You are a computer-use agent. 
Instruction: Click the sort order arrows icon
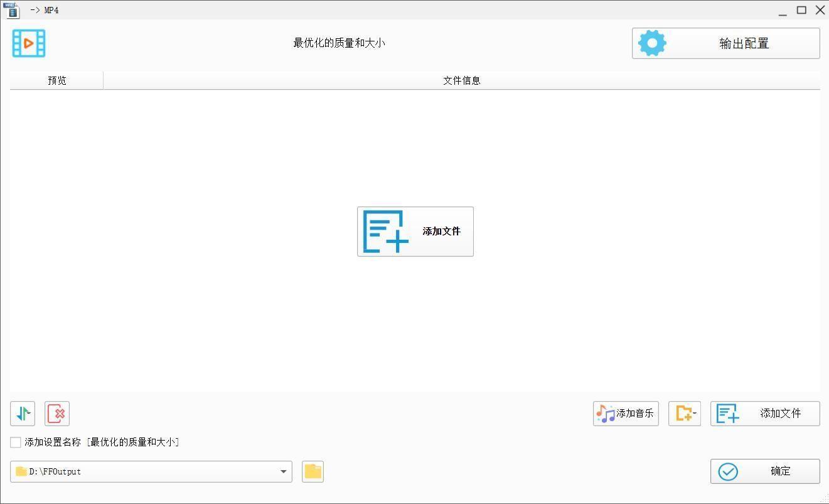[23, 414]
